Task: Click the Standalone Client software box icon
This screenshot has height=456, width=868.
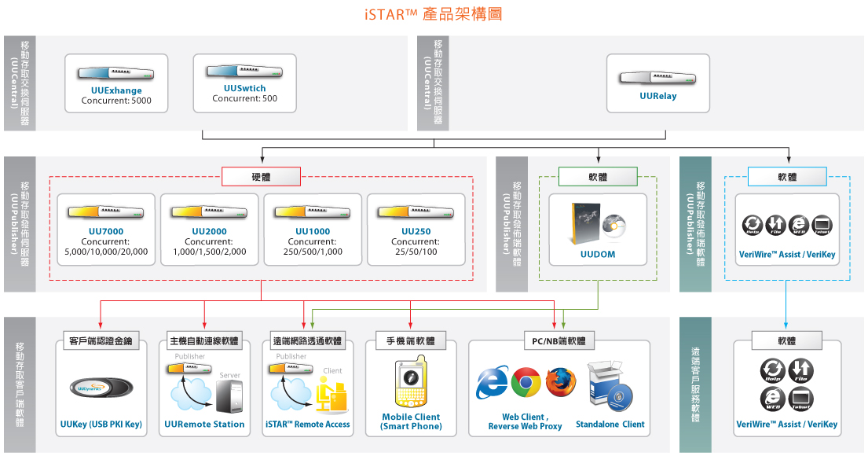Action: (610, 386)
